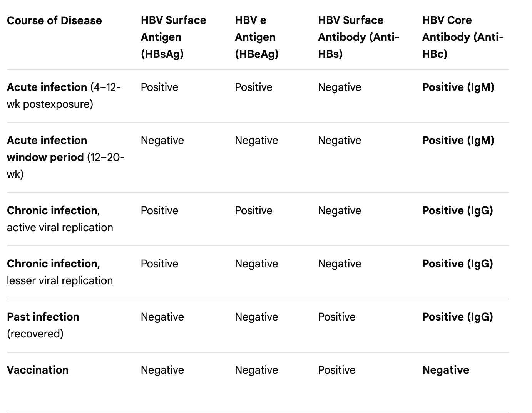Viewport: 532px width, 413px height.
Task: Click "Positive (IgM)" in the window period row
Action: (x=458, y=140)
